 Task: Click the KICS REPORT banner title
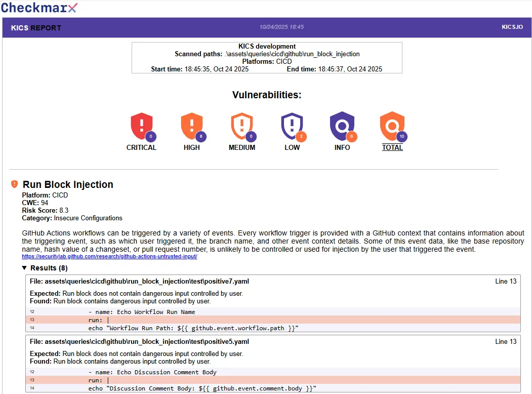35,28
